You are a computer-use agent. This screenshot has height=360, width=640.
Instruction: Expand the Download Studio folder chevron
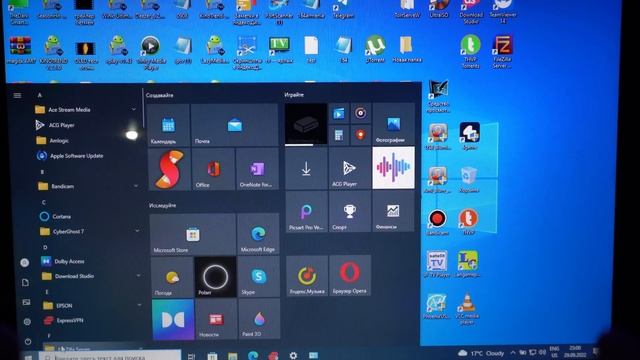click(x=138, y=276)
